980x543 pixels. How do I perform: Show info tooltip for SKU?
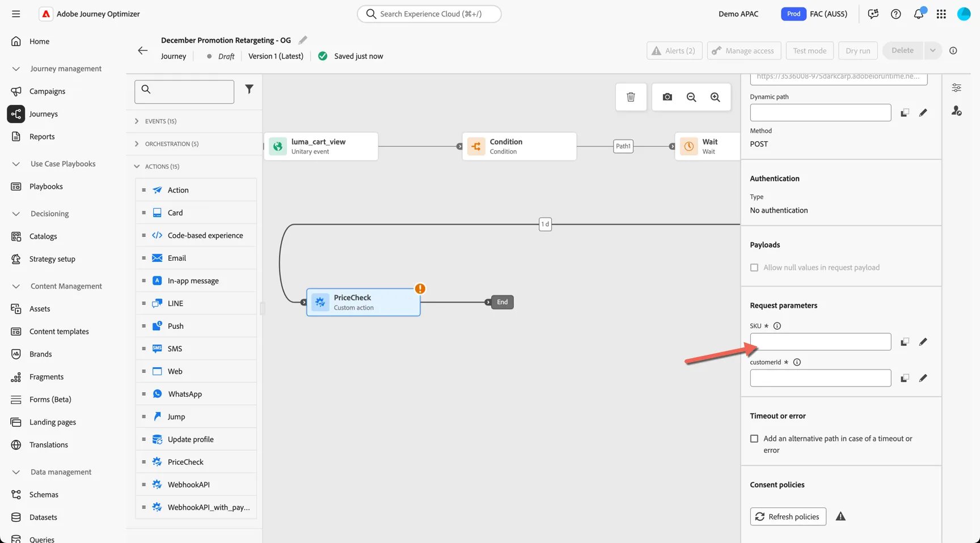tap(778, 326)
